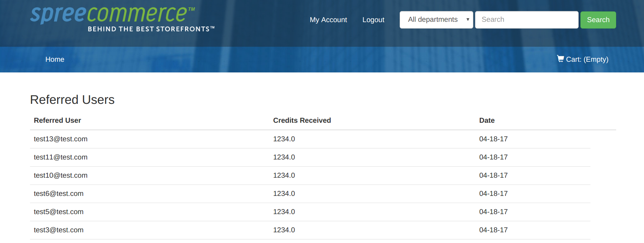Select test6@test.com row email
This screenshot has width=644, height=243.
(x=59, y=194)
